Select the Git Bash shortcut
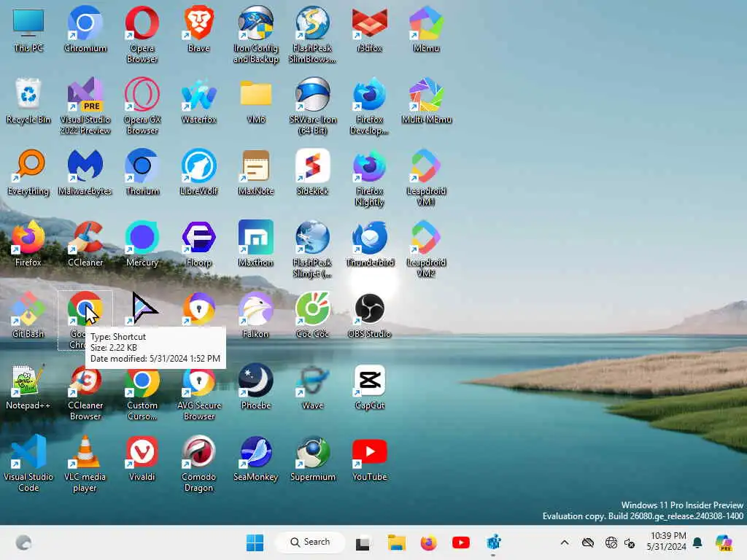 pos(28,314)
